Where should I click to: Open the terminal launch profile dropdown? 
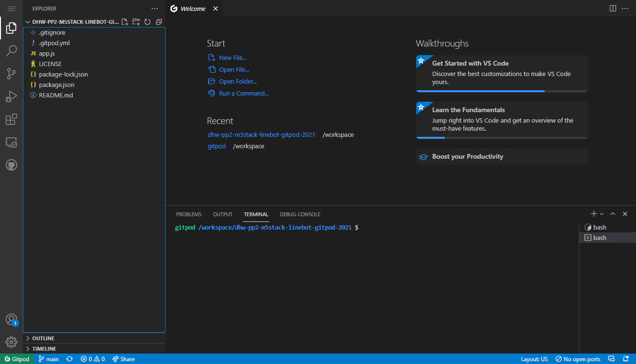pyautogui.click(x=602, y=214)
